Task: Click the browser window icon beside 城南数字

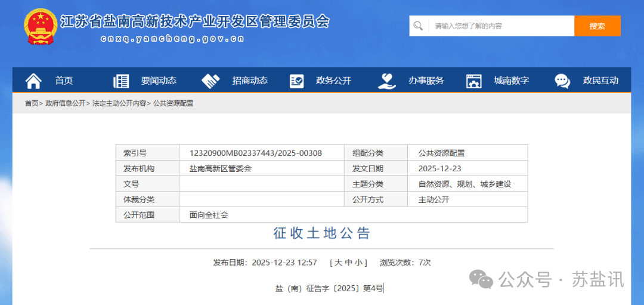Action: tap(473, 81)
